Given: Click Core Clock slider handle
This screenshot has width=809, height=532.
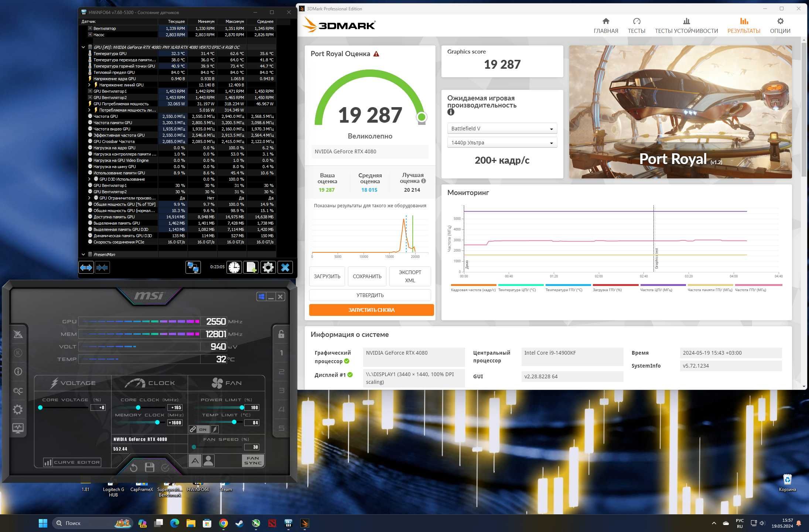Looking at the screenshot, I should [x=138, y=407].
